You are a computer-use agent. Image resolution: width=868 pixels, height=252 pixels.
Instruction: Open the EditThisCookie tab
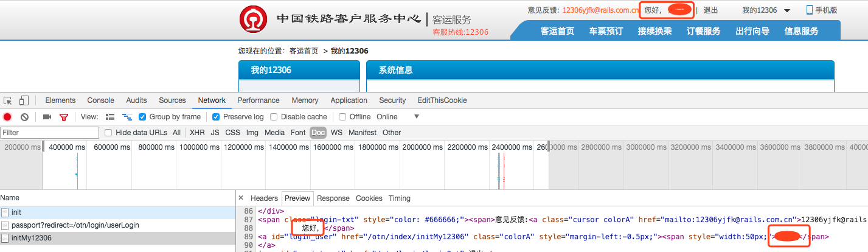pos(442,100)
